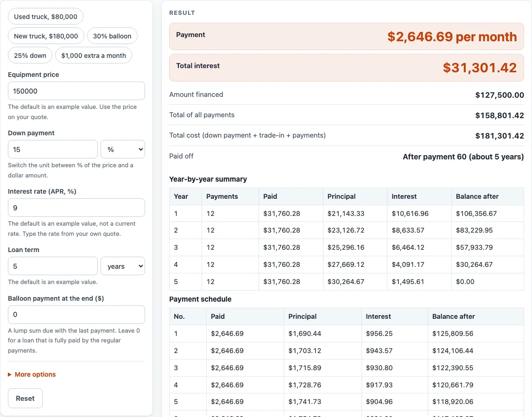
Task: Focus the Down payment amount field
Action: (52, 149)
